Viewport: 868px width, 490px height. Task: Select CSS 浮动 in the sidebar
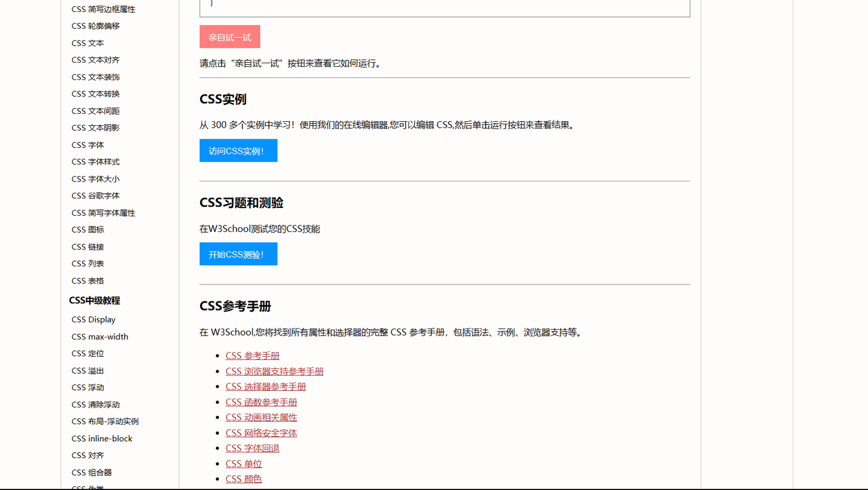(x=88, y=387)
